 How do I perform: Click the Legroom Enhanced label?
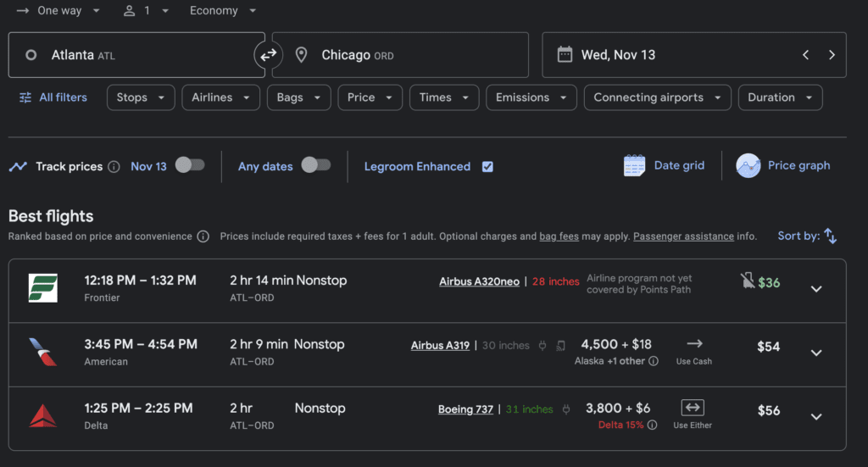pos(417,167)
